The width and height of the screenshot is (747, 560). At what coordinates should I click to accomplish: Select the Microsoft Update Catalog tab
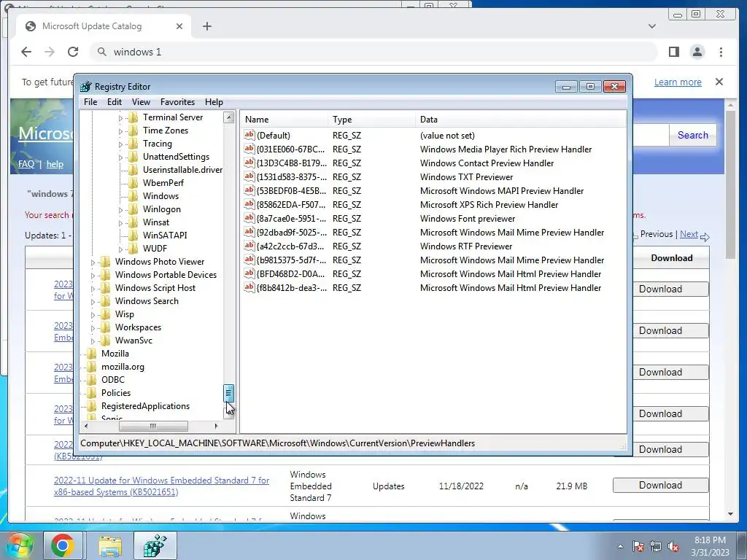coord(104,26)
